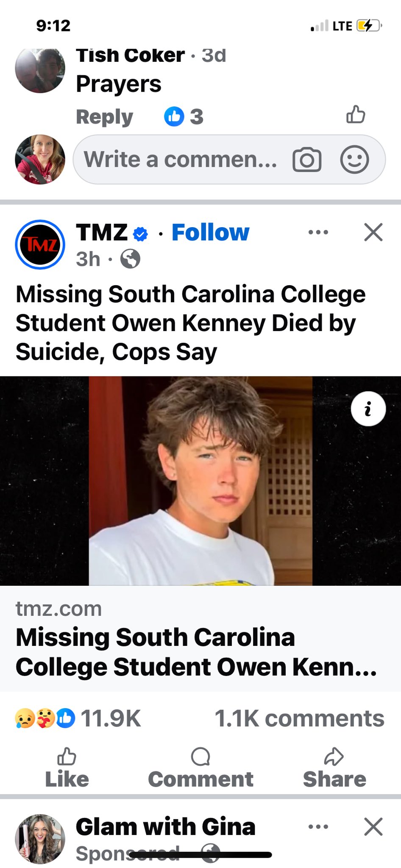Like the TMZ post
The height and width of the screenshot is (868, 401).
pos(67,768)
